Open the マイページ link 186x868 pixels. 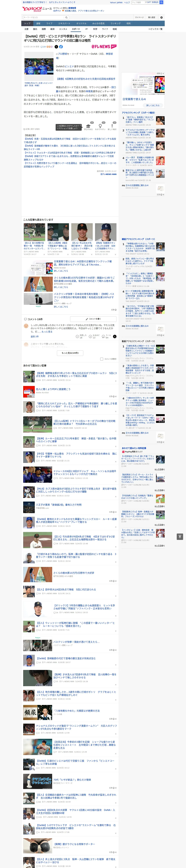(x=139, y=18)
